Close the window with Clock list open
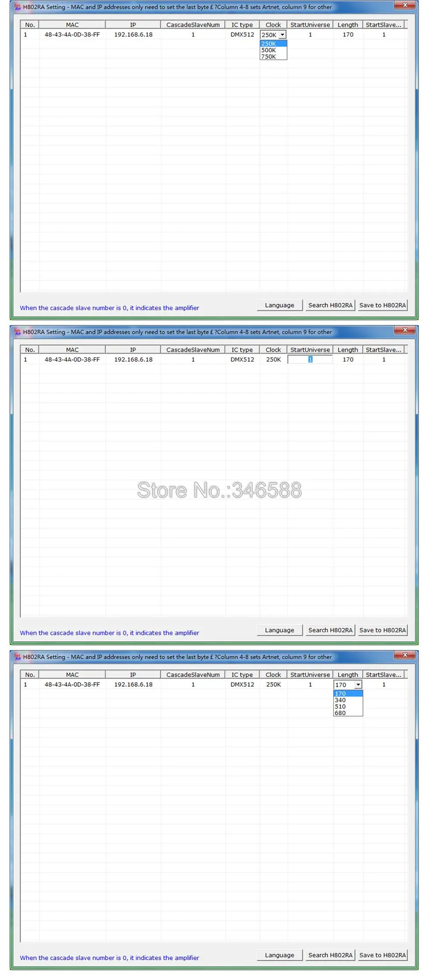 pos(405,5)
